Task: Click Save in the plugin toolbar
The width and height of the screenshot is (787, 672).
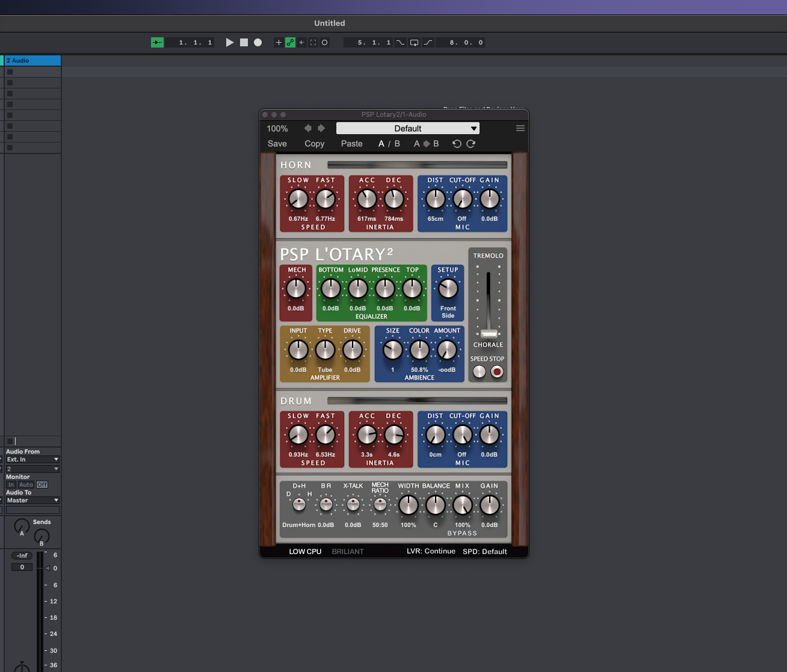Action: [277, 144]
